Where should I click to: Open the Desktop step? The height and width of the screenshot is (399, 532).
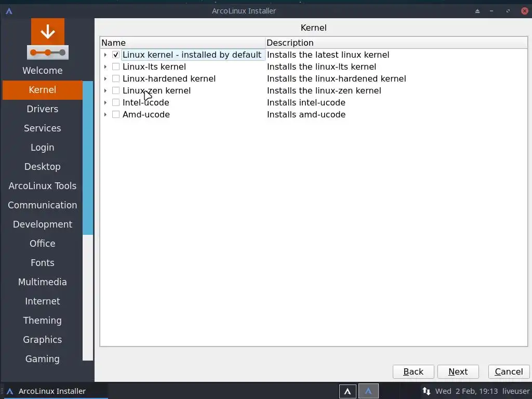(x=43, y=167)
